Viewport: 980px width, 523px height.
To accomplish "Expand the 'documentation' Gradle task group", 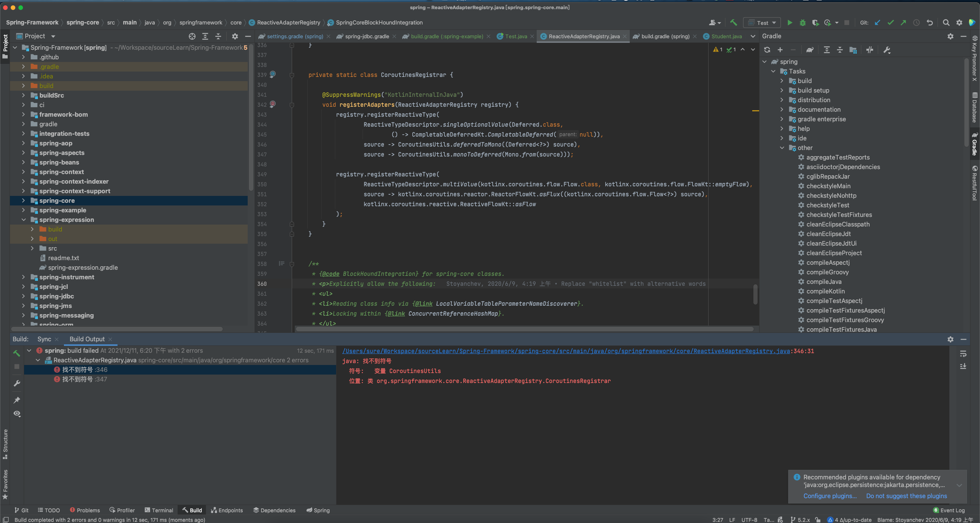I will 782,109.
